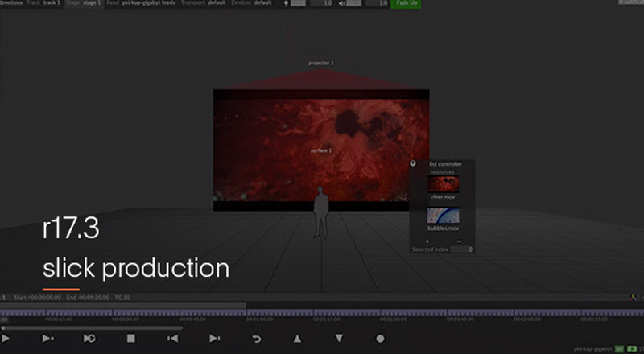
Task: Select the river.mov thumbnail
Action: (443, 184)
